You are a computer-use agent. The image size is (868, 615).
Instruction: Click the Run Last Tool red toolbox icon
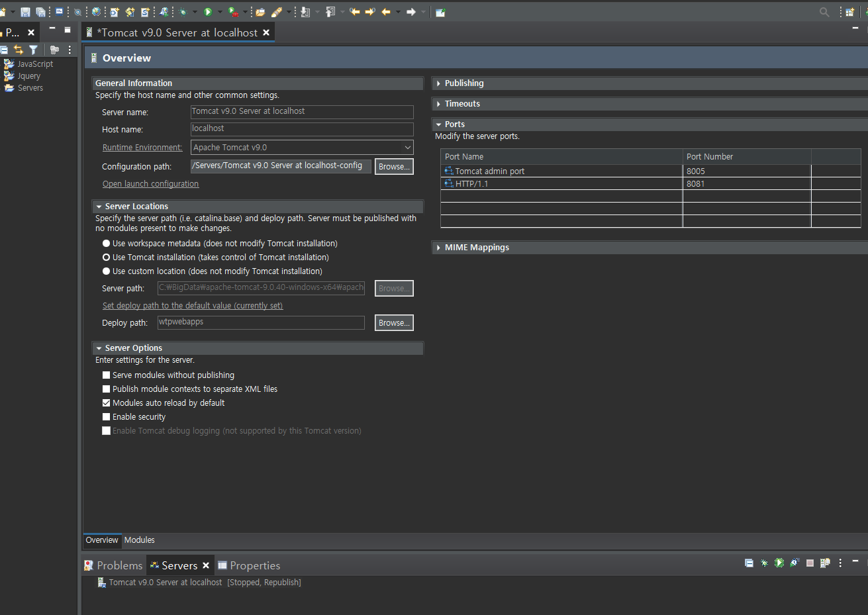[x=233, y=12]
